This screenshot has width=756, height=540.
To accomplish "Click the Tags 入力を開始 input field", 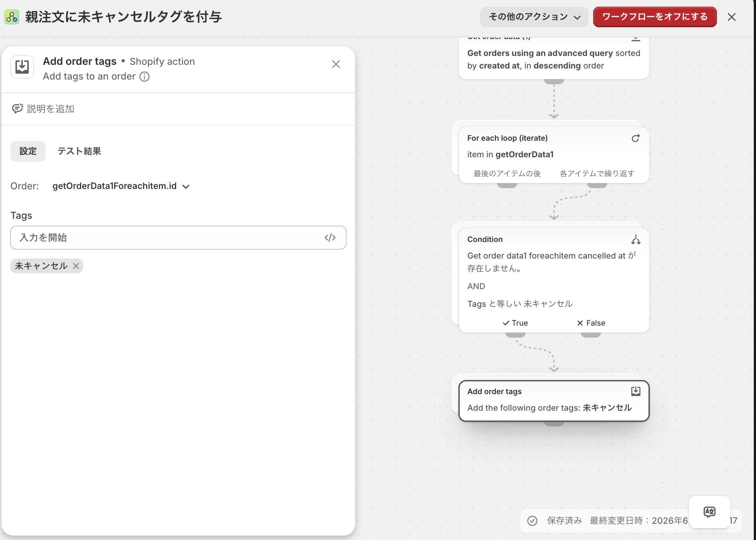I will (x=178, y=238).
